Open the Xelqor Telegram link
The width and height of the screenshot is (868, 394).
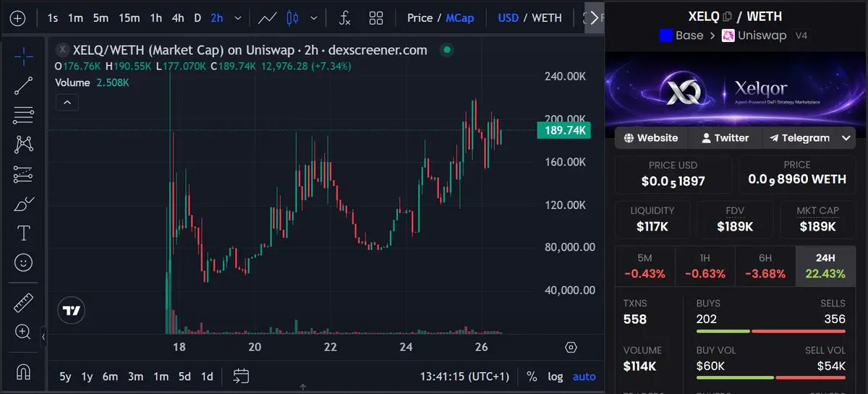[799, 138]
